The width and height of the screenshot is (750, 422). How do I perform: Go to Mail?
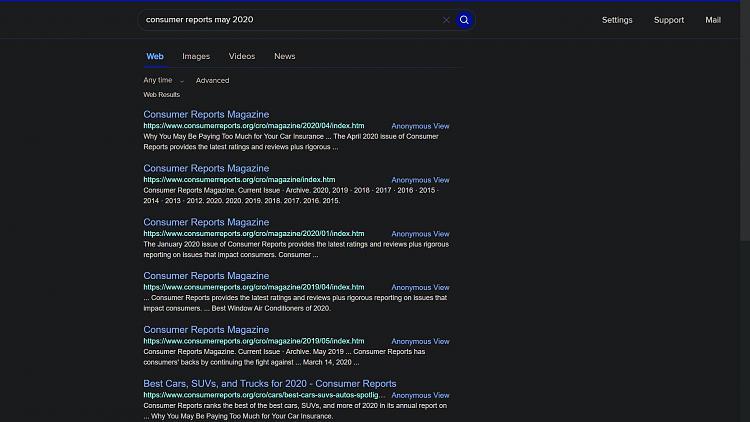713,20
